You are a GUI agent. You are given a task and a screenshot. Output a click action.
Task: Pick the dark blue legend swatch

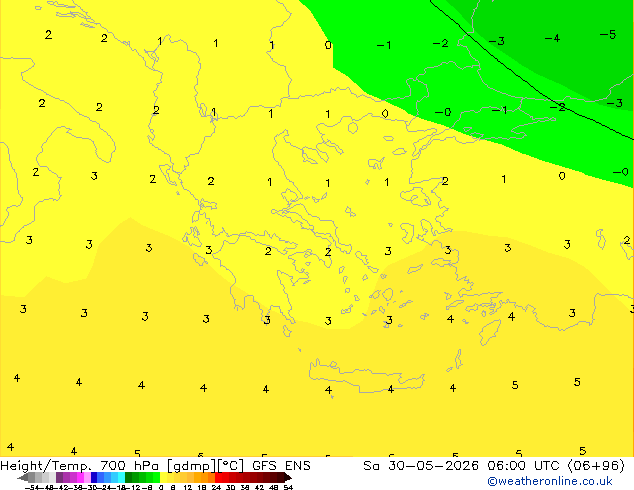tap(94, 477)
